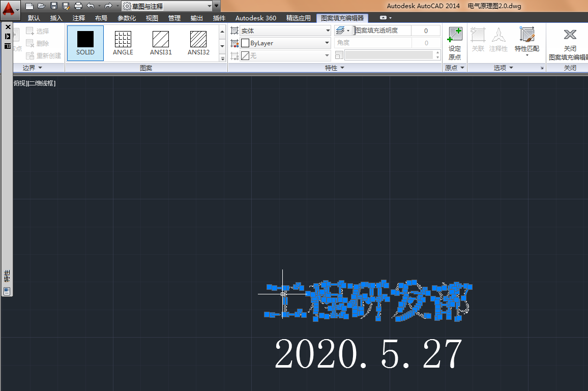This screenshot has height=391, width=588.
Task: Open the hatch type dropdown 实体
Action: [x=285, y=31]
